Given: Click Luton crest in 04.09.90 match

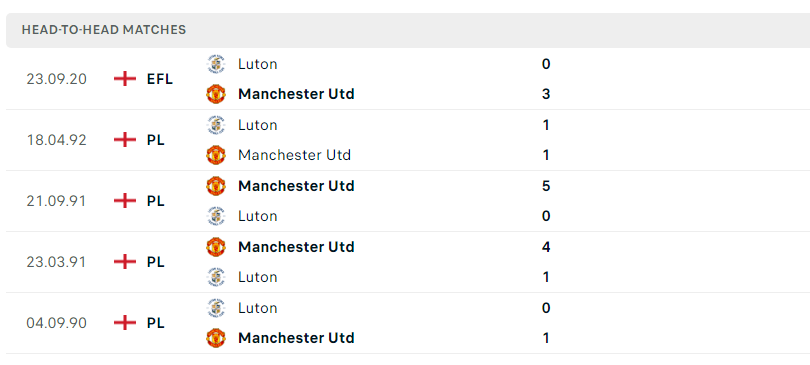Looking at the screenshot, I should [215, 308].
